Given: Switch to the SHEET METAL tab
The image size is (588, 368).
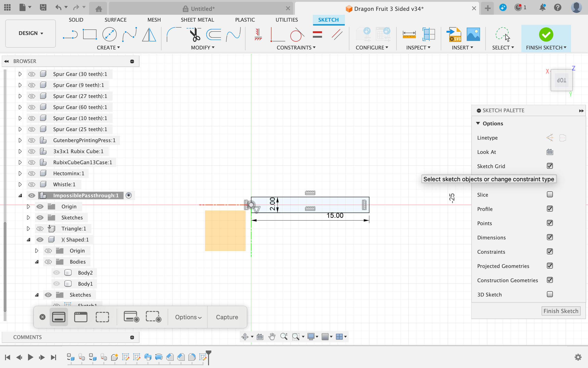Looking at the screenshot, I should [x=197, y=20].
